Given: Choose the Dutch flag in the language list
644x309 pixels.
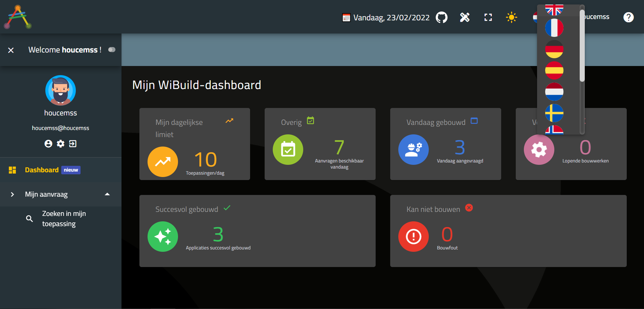Looking at the screenshot, I should tap(554, 92).
